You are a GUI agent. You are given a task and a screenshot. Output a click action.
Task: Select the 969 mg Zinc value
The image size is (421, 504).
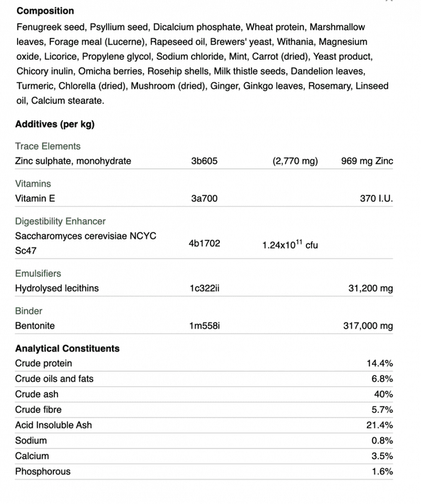[367, 161]
